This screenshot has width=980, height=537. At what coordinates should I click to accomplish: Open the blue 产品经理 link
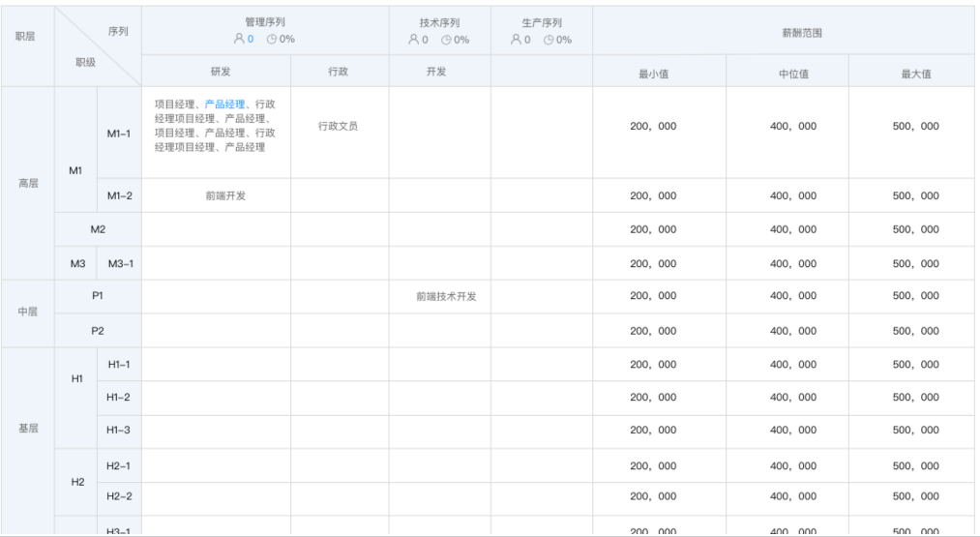[x=224, y=104]
